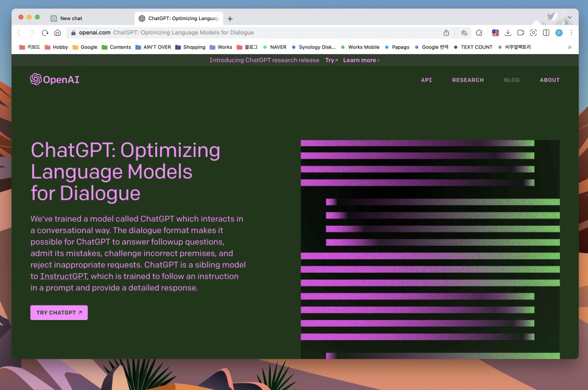Switch to the New chat tab
Image resolution: width=588 pixels, height=390 pixels.
(x=88, y=18)
